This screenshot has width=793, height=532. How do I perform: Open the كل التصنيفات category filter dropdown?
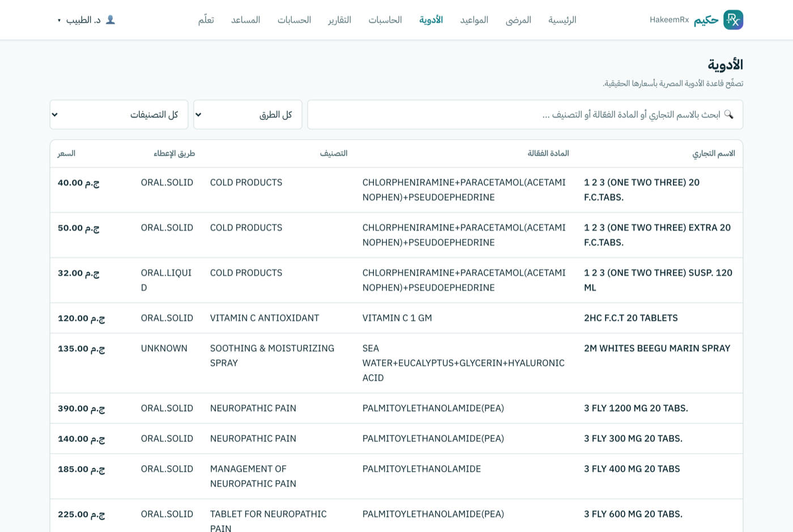119,114
